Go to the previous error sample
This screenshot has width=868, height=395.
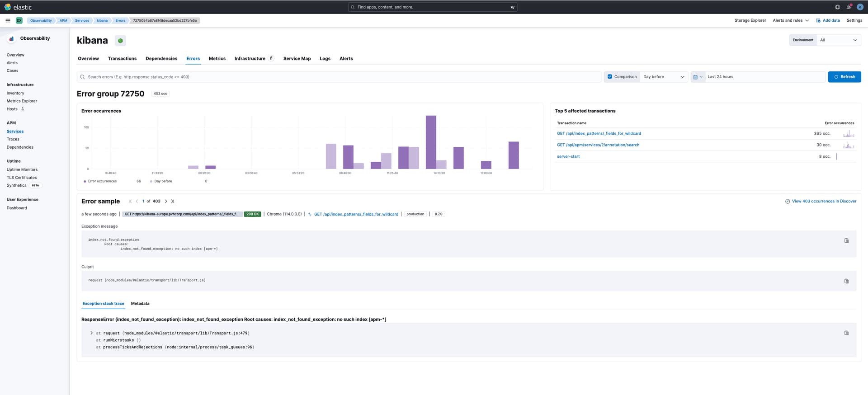[x=137, y=202]
